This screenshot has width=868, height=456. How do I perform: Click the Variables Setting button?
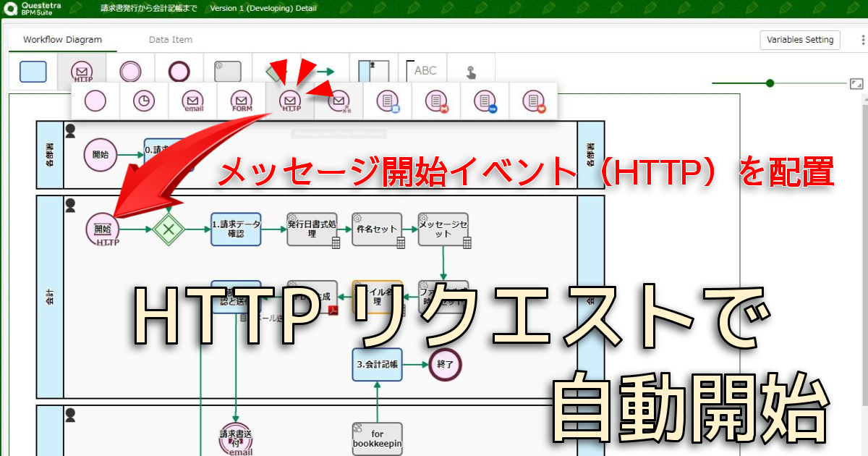[x=800, y=40]
